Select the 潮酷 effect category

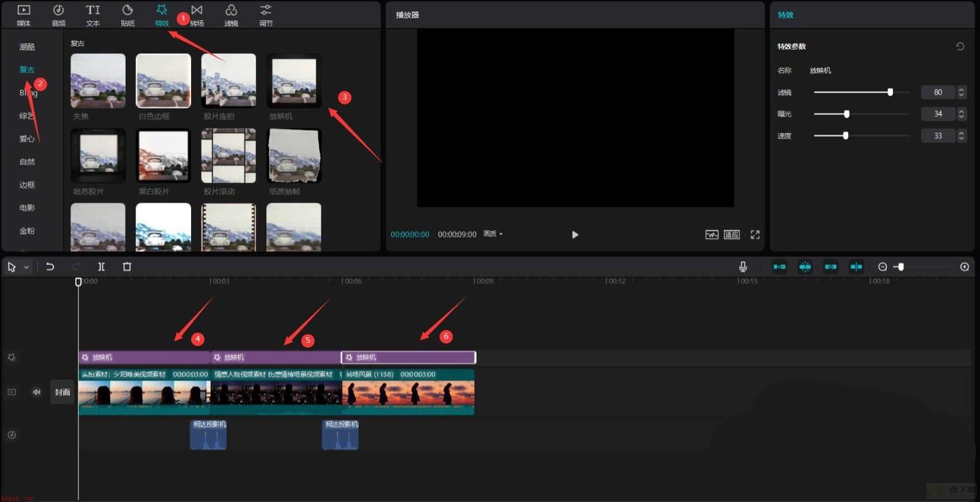(x=27, y=47)
